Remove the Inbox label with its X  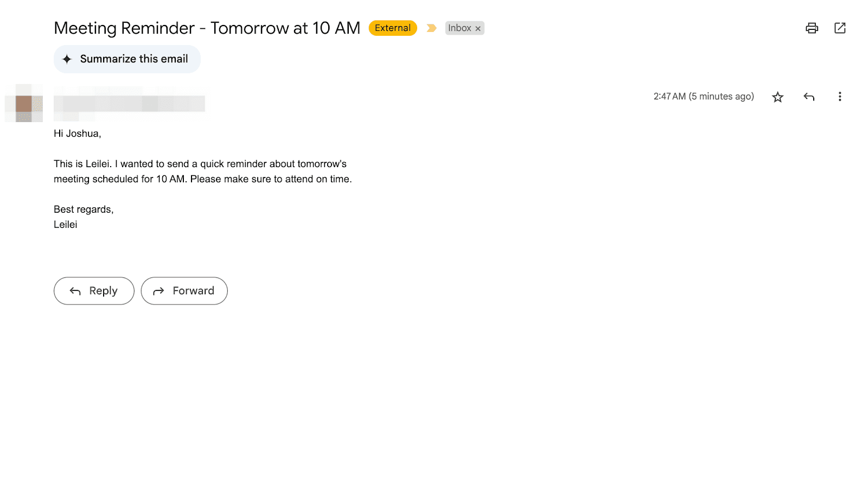[x=478, y=29]
